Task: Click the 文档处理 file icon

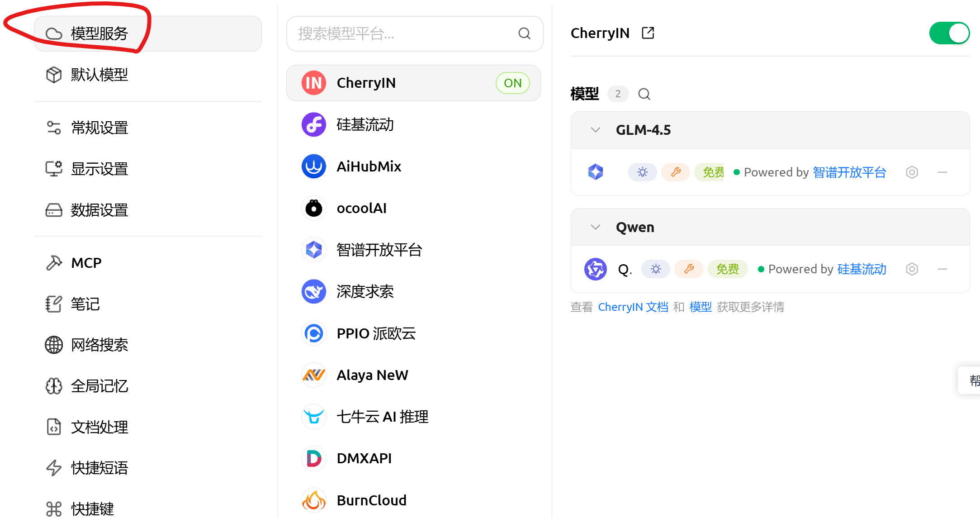Action: 54,427
